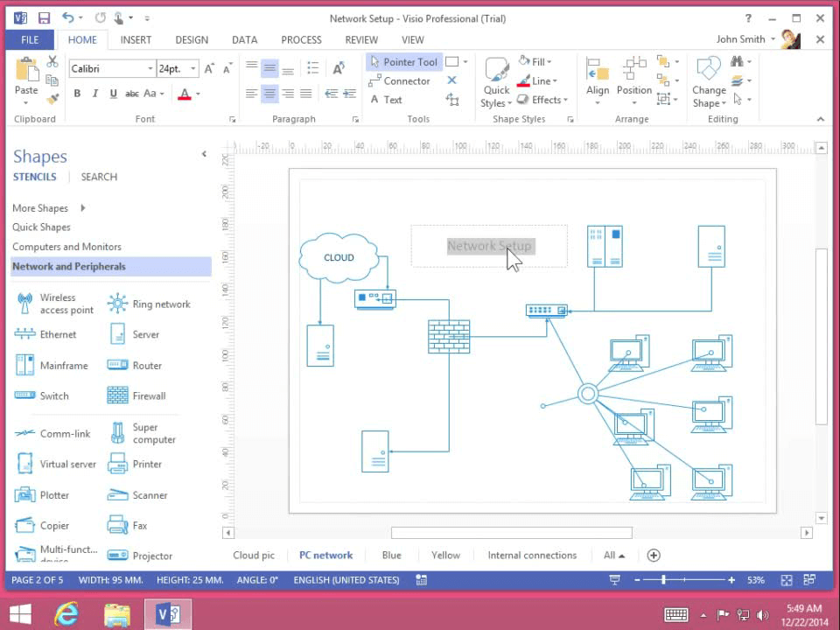Viewport: 840px width, 630px height.
Task: Open the Quick Styles gallery
Action: click(x=496, y=80)
